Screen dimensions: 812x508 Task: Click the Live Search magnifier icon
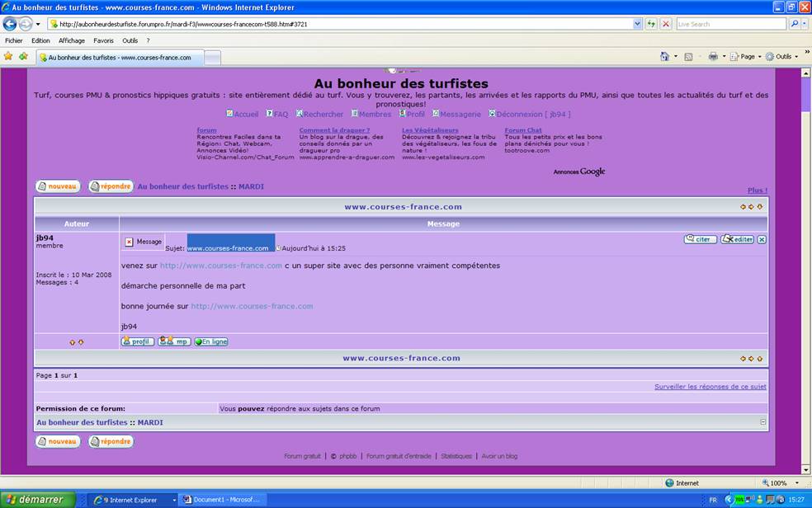(x=795, y=24)
